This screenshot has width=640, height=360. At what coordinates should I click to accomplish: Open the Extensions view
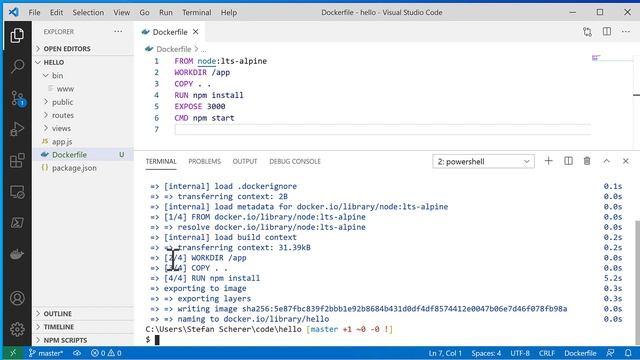17,160
